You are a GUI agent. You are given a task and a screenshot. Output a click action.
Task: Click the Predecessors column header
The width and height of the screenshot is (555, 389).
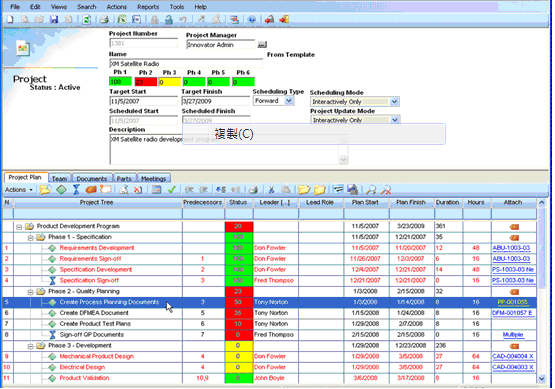[202, 202]
